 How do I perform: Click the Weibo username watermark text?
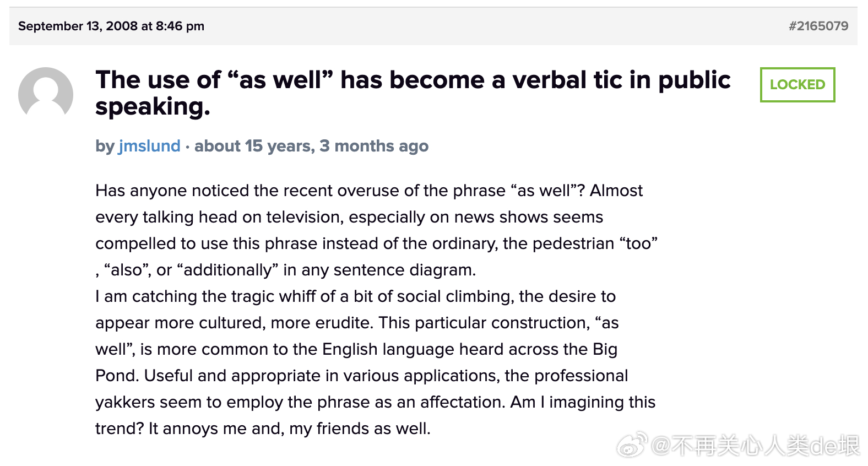[x=755, y=446]
